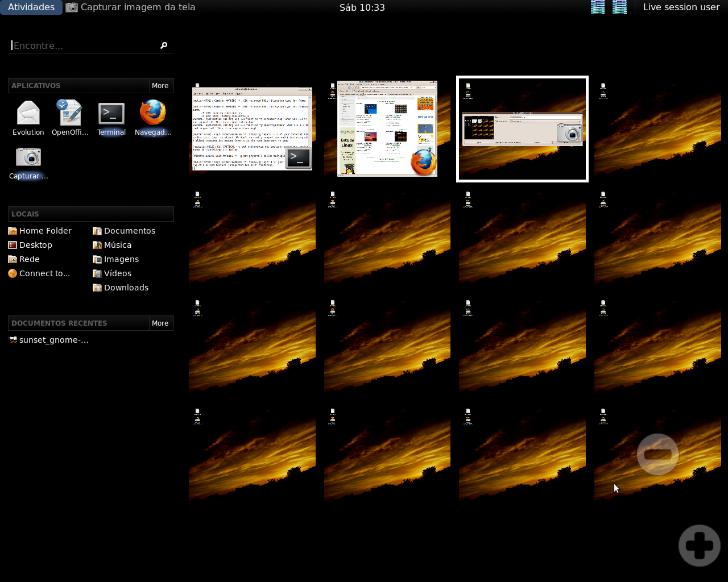Viewport: 728px width, 582px height.
Task: Open Firefox Navegador web browser icon
Action: (153, 118)
